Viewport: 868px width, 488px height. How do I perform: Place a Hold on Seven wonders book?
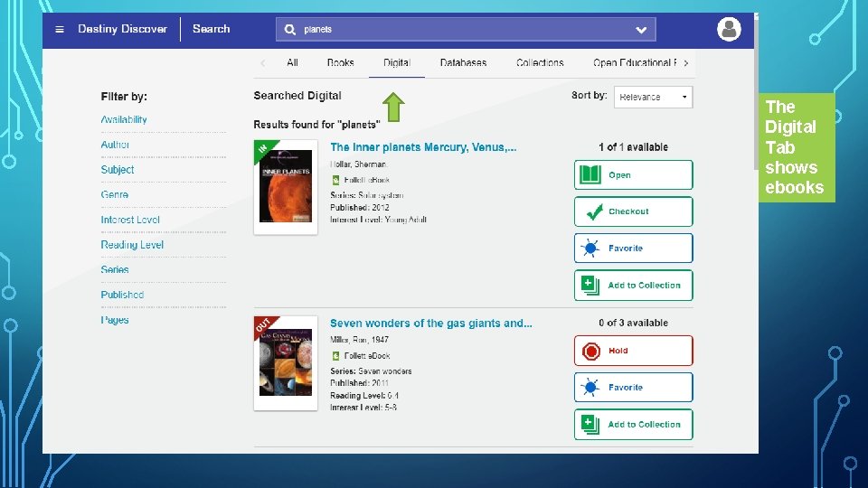633,351
